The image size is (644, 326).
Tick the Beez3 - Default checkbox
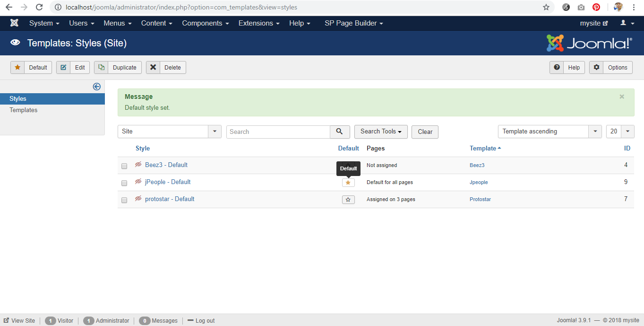[124, 166]
